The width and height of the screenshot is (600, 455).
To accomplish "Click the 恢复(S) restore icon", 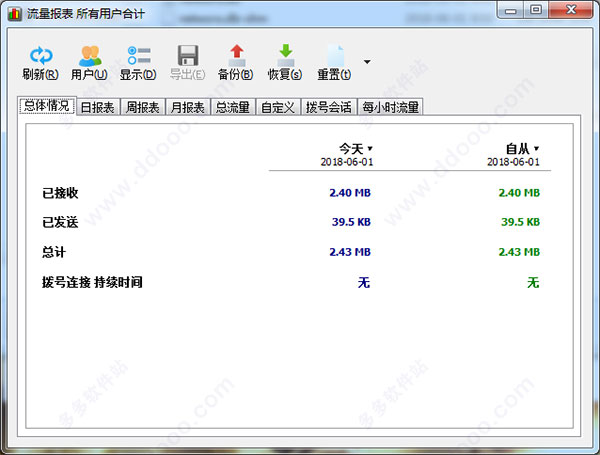I will pos(285,55).
